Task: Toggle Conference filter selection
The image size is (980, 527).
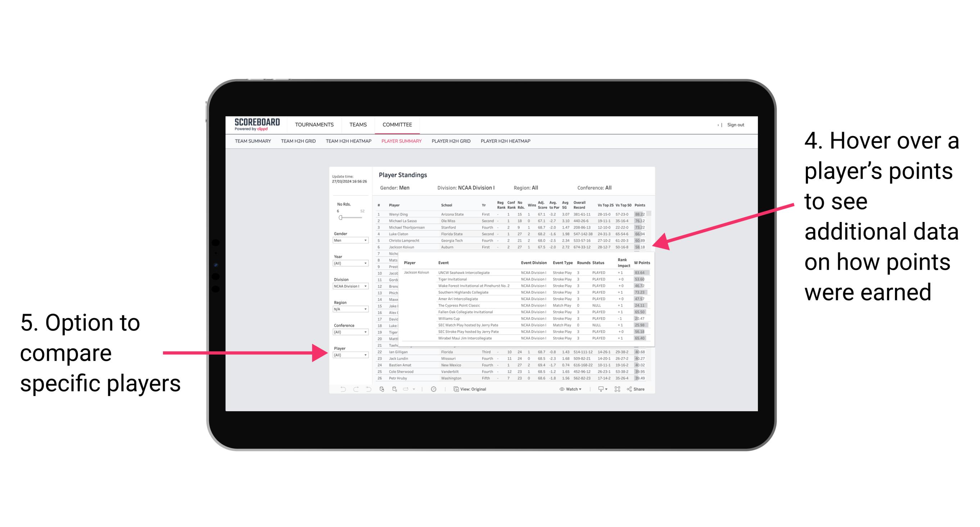Action: [351, 332]
